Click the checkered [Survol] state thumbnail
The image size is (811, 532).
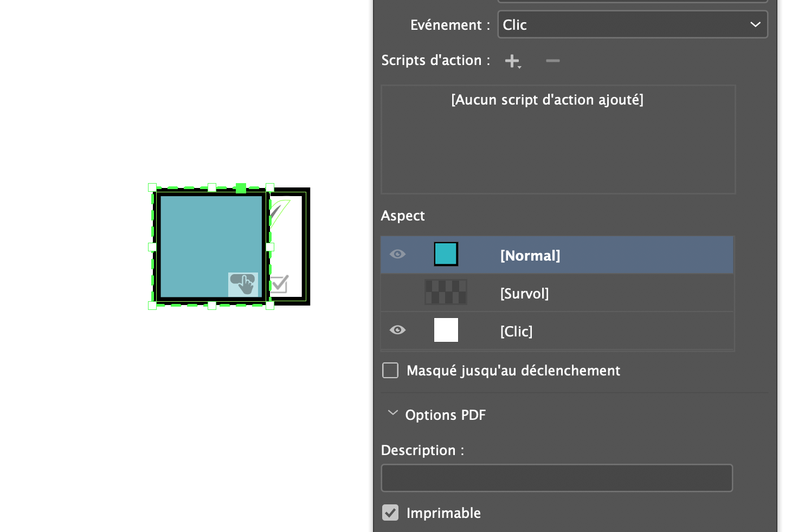click(446, 292)
